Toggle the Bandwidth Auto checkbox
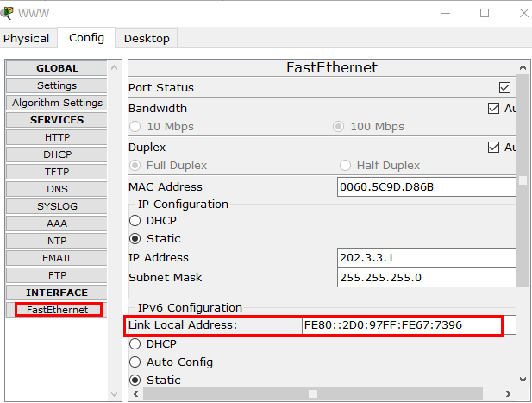This screenshot has width=532, height=403. pyautogui.click(x=494, y=108)
